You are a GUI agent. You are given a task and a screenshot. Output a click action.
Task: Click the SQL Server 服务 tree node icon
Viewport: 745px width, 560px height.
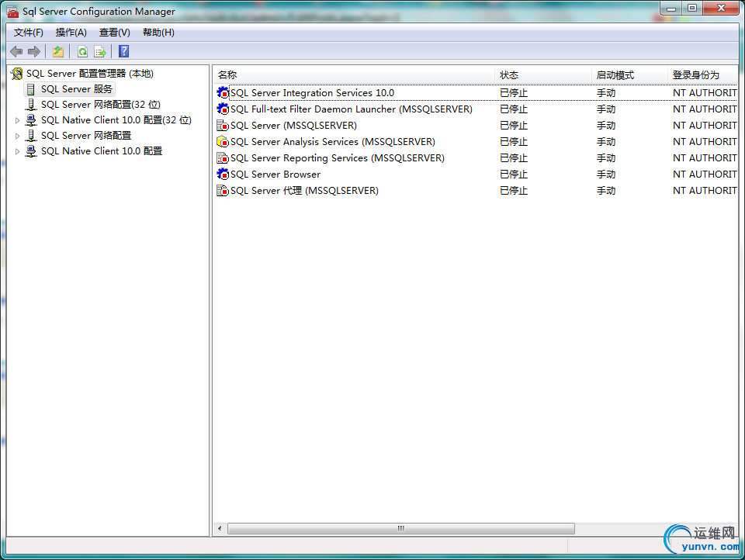pos(31,89)
